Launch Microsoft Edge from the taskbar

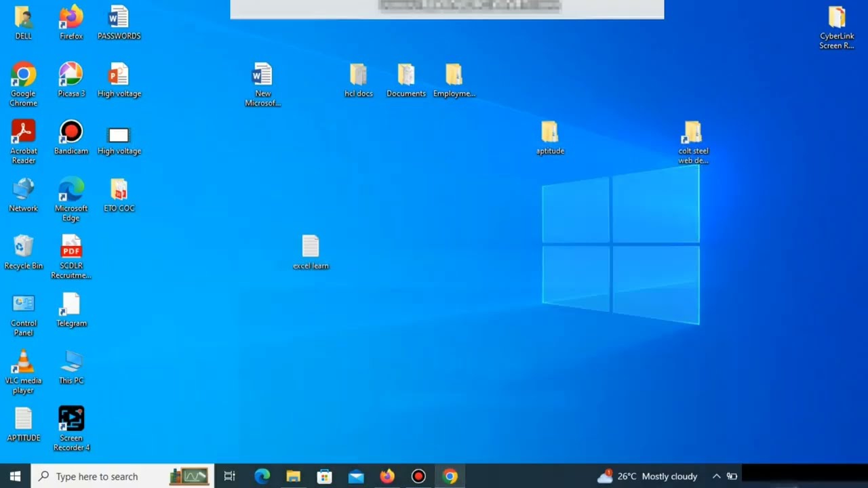pos(262,476)
